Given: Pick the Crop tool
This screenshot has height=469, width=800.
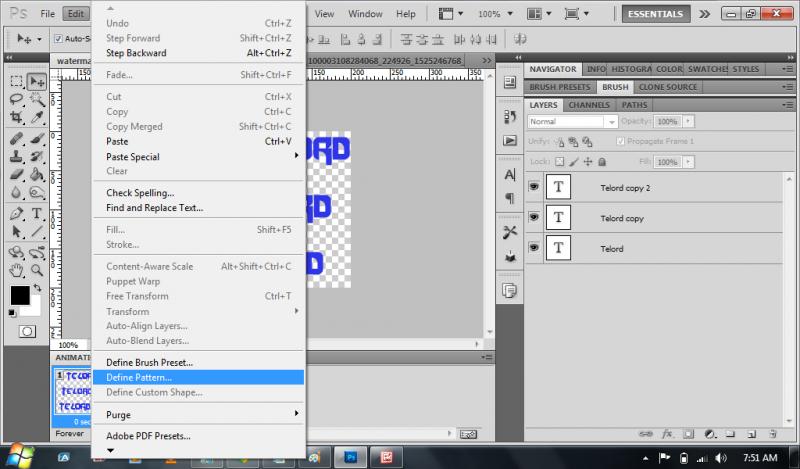Looking at the screenshot, I should point(17,118).
